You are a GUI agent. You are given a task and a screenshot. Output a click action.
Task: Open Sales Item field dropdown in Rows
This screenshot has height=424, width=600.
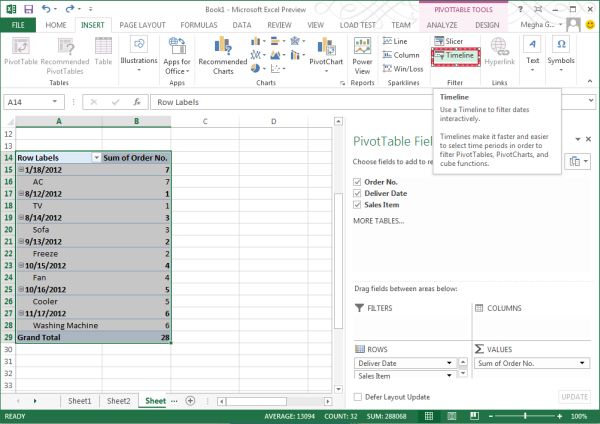pos(449,376)
